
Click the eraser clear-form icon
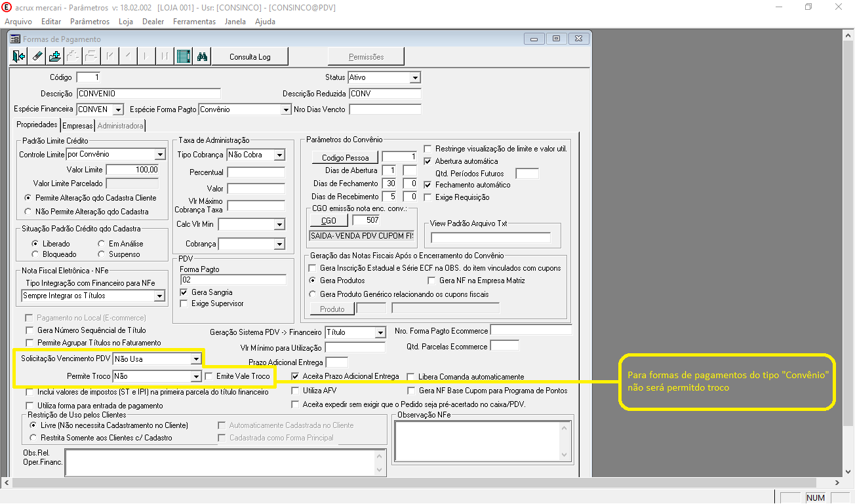[37, 56]
